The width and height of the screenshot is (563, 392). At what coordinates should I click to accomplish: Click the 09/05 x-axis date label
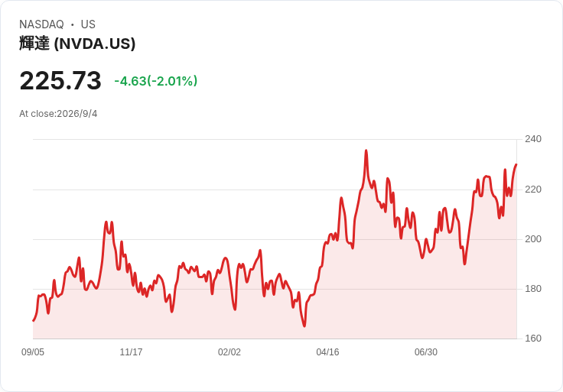[33, 352]
